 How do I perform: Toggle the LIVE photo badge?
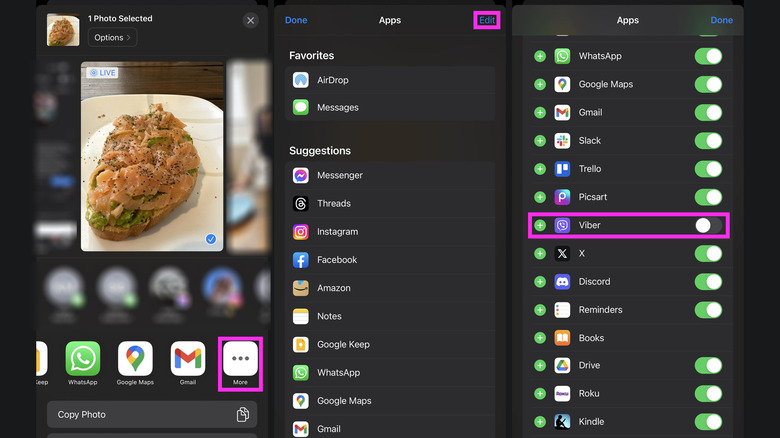tap(102, 73)
